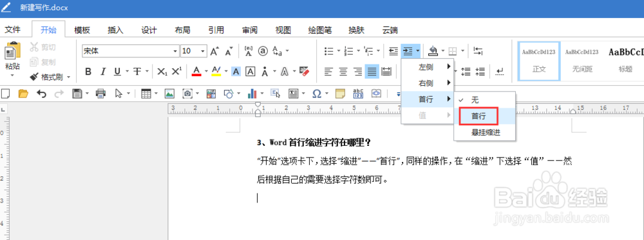Click the Format Painter 格式刷 brush

coord(47,77)
